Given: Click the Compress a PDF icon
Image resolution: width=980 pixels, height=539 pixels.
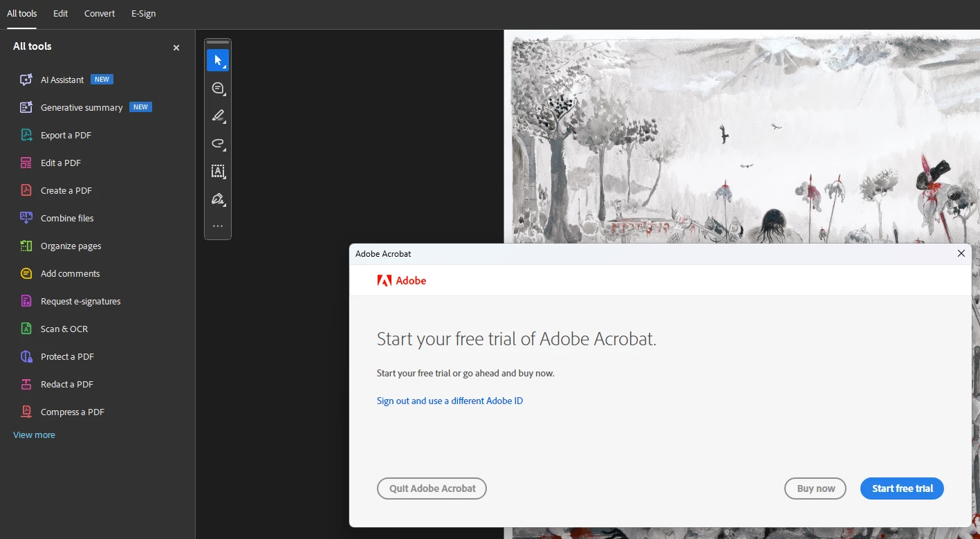Looking at the screenshot, I should (x=26, y=412).
